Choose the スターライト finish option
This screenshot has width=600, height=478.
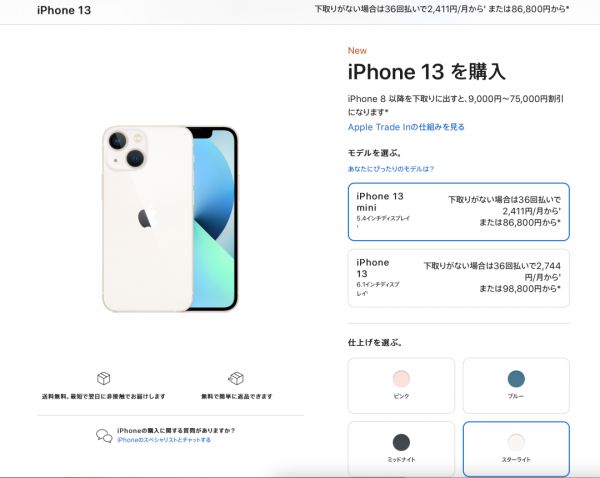[516, 449]
